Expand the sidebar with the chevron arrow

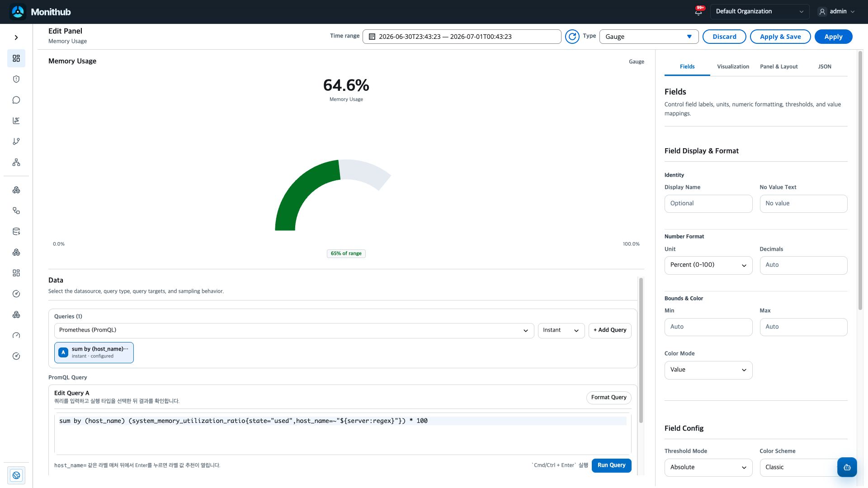pos(16,38)
